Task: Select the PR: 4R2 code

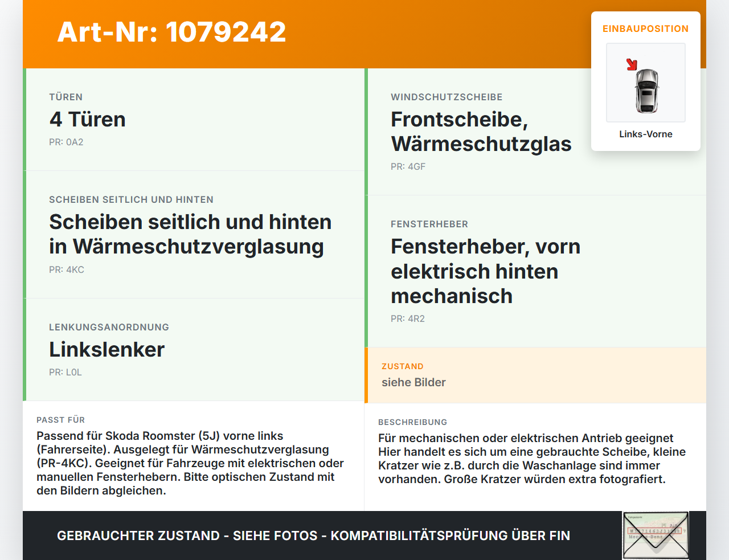Action: click(x=408, y=319)
